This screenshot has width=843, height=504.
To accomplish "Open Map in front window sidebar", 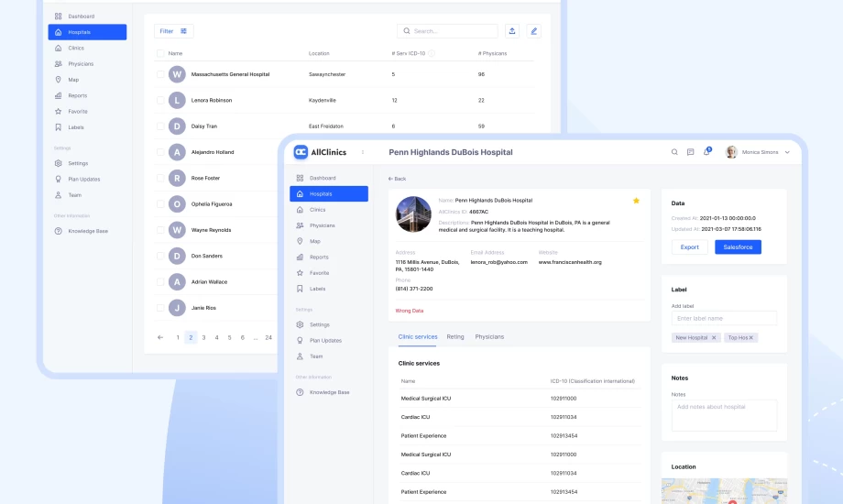I will coord(329,242).
